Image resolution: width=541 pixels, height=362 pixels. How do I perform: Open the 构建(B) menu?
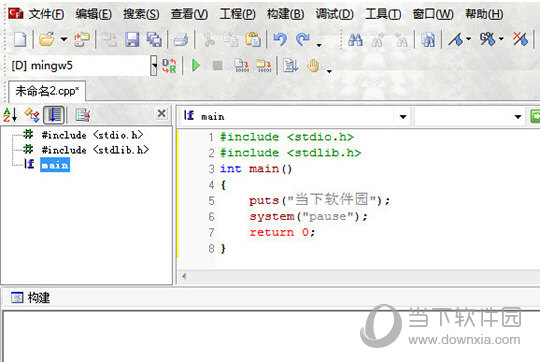pyautogui.click(x=285, y=14)
